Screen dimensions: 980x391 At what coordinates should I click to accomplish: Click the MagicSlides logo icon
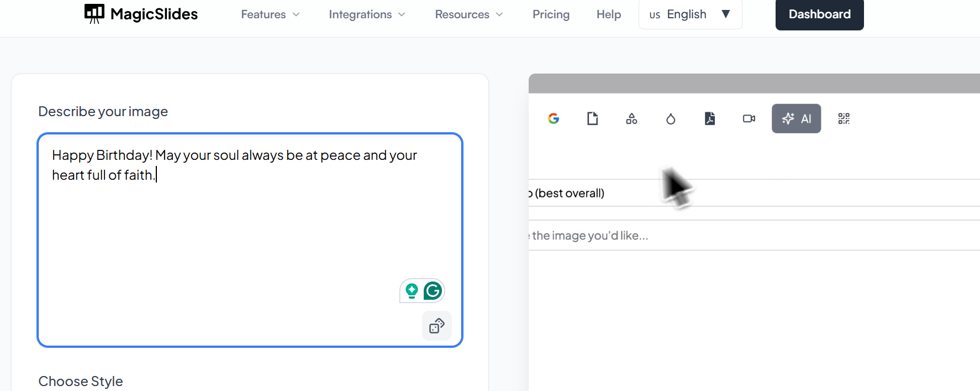94,14
